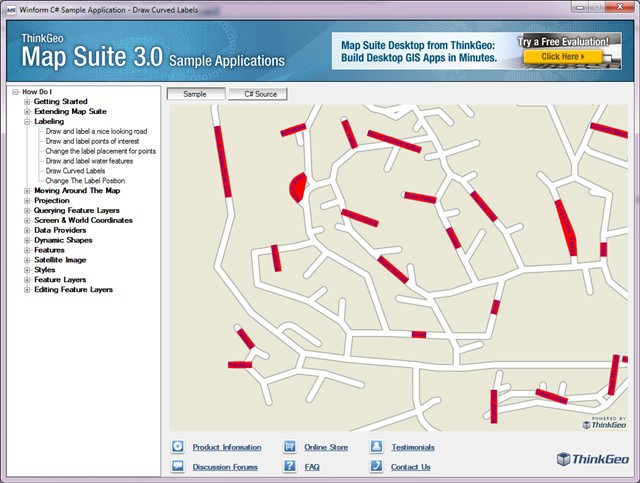
Task: Click the Online Store icon
Action: pyautogui.click(x=289, y=447)
